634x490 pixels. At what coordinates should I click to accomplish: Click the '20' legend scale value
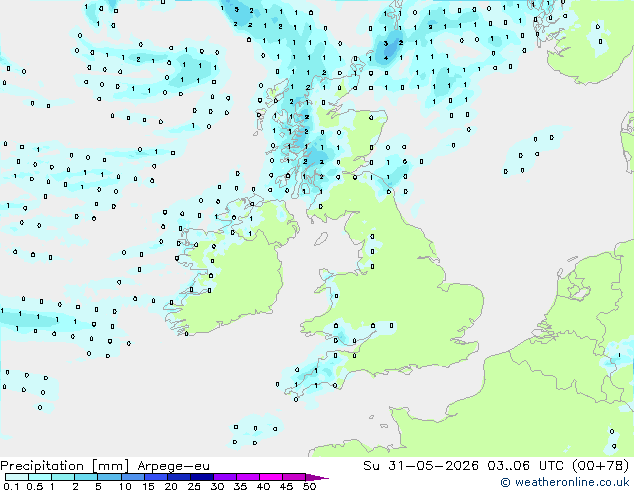171,486
